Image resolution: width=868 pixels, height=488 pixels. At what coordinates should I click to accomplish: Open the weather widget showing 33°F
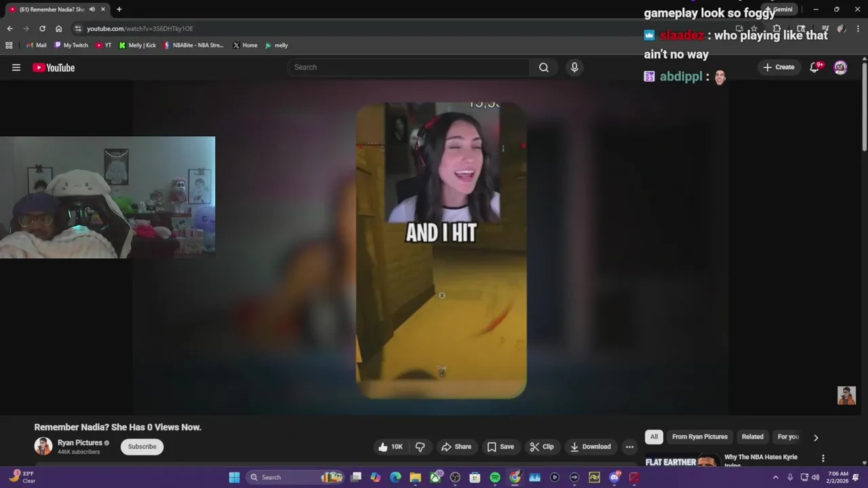pyautogui.click(x=22, y=477)
